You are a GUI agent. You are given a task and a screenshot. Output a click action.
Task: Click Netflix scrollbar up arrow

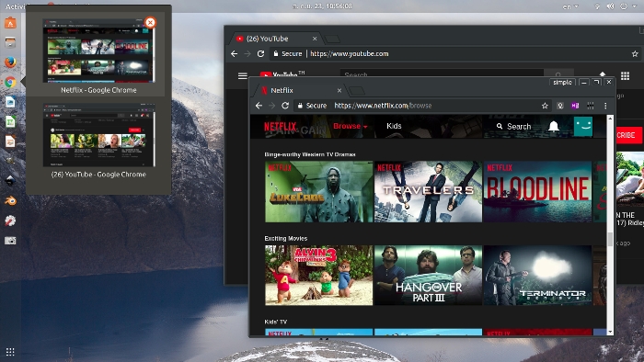tap(610, 119)
